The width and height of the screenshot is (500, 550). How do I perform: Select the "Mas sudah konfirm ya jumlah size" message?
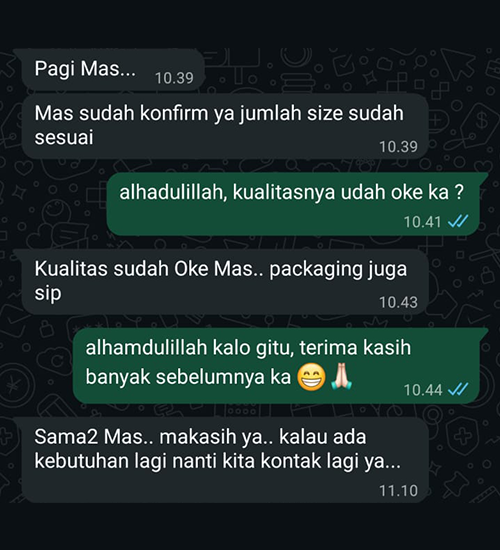pos(225,126)
